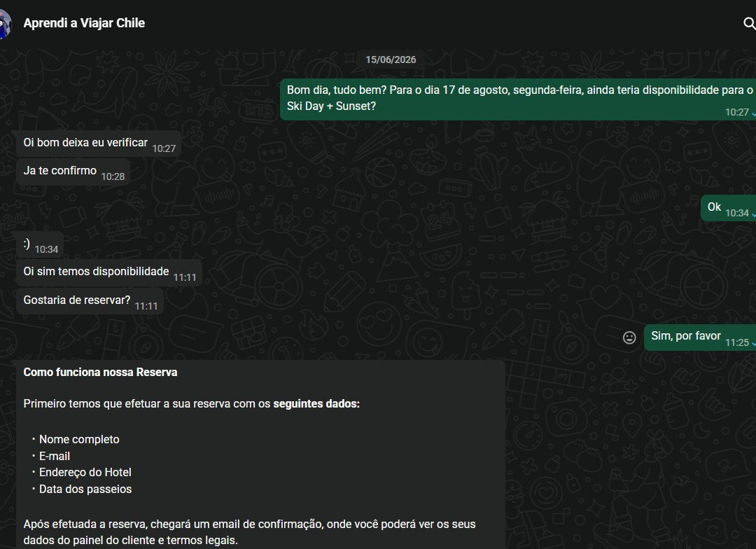Select the outgoing "Ok" message bubble
The image size is (756, 549).
pyautogui.click(x=728, y=209)
